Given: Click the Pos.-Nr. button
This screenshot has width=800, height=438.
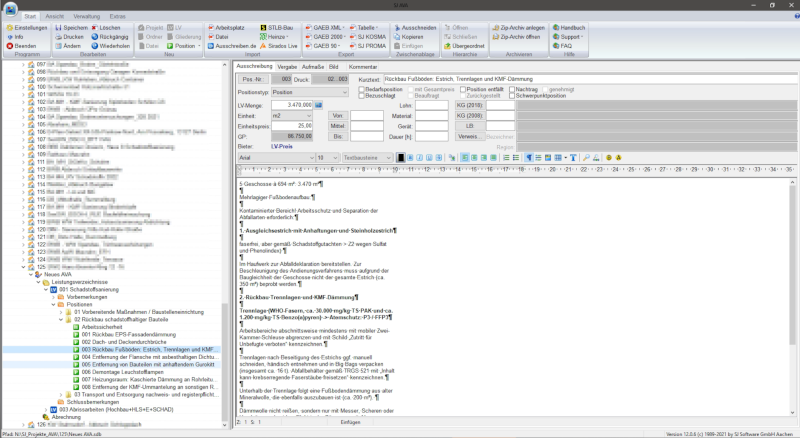Looking at the screenshot, I should pyautogui.click(x=253, y=79).
